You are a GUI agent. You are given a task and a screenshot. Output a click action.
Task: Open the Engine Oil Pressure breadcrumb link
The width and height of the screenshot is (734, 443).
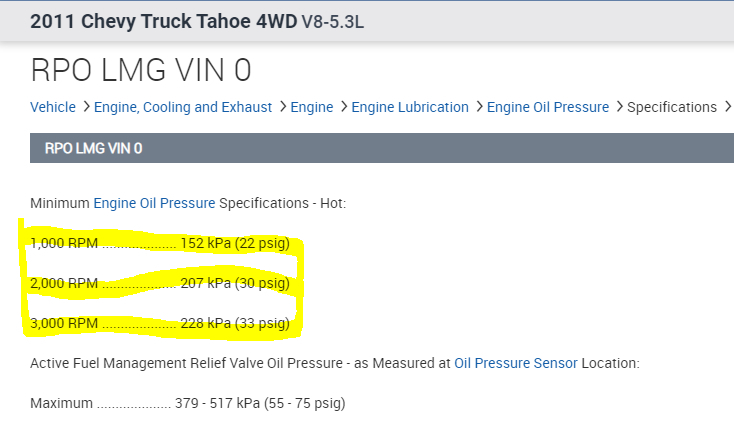(x=548, y=107)
